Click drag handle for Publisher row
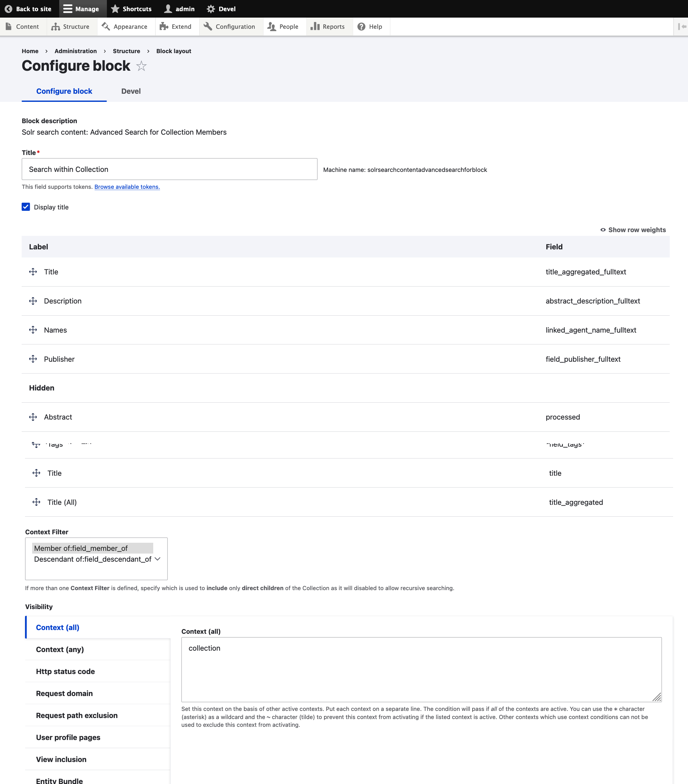 point(33,359)
